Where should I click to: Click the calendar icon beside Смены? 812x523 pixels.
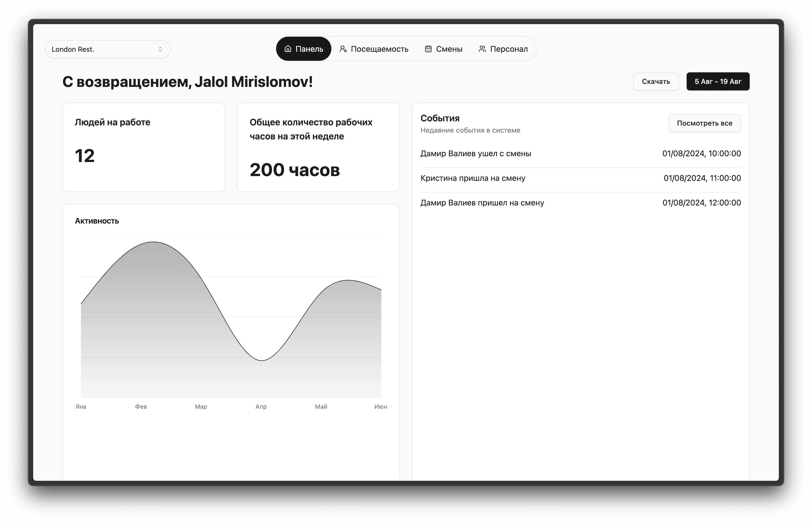(428, 49)
